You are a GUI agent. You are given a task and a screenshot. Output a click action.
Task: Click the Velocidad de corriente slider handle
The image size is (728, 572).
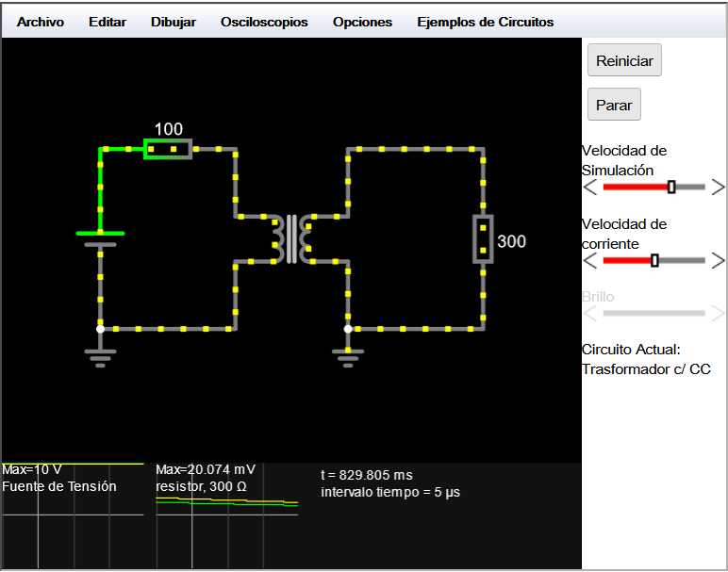(x=654, y=260)
